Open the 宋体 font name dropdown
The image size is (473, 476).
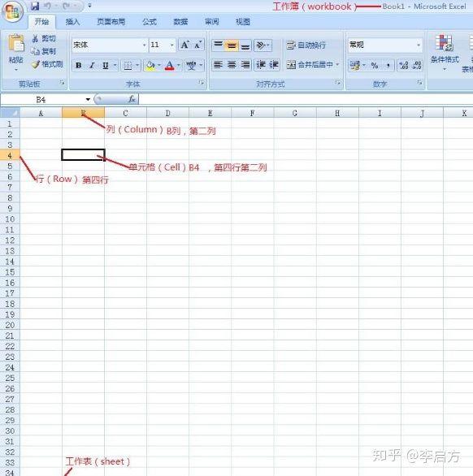(144, 45)
